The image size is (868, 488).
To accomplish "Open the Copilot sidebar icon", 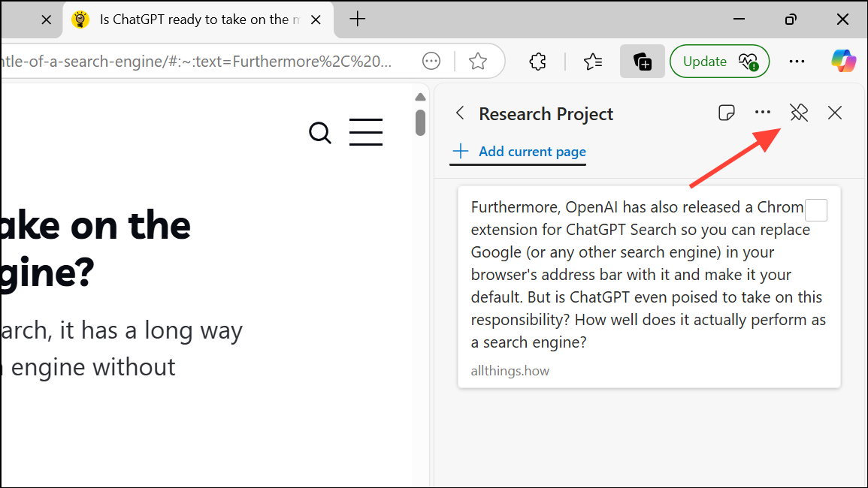I will coord(843,61).
